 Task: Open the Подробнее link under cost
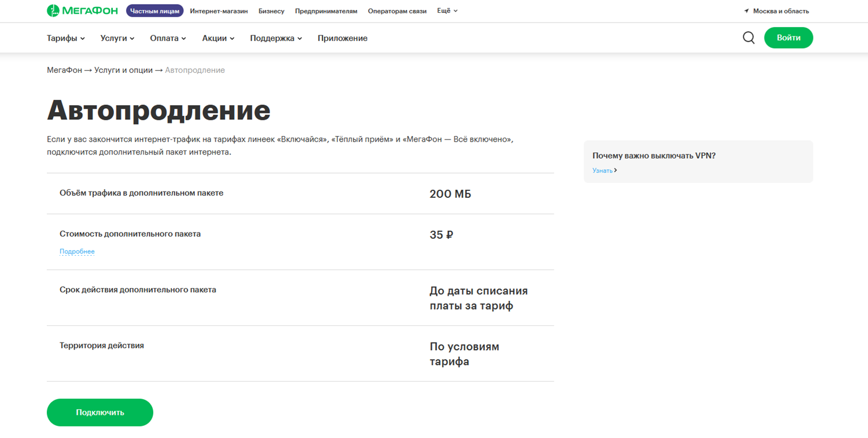pos(77,252)
